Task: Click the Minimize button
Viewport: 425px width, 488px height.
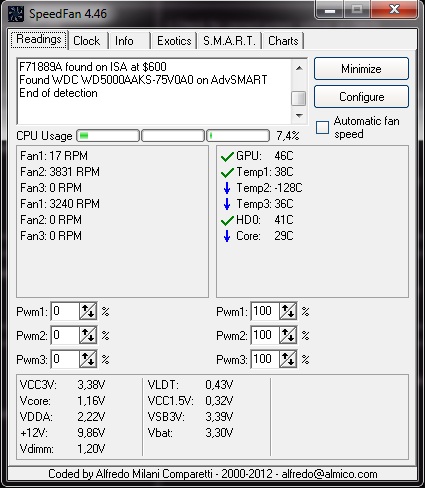Action: click(361, 69)
